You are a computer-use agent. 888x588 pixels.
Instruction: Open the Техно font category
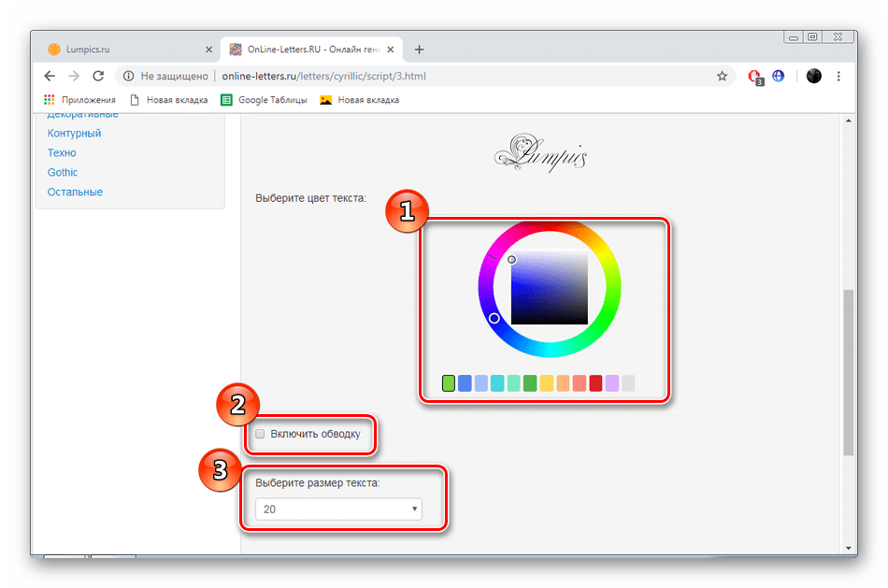pyautogui.click(x=62, y=153)
